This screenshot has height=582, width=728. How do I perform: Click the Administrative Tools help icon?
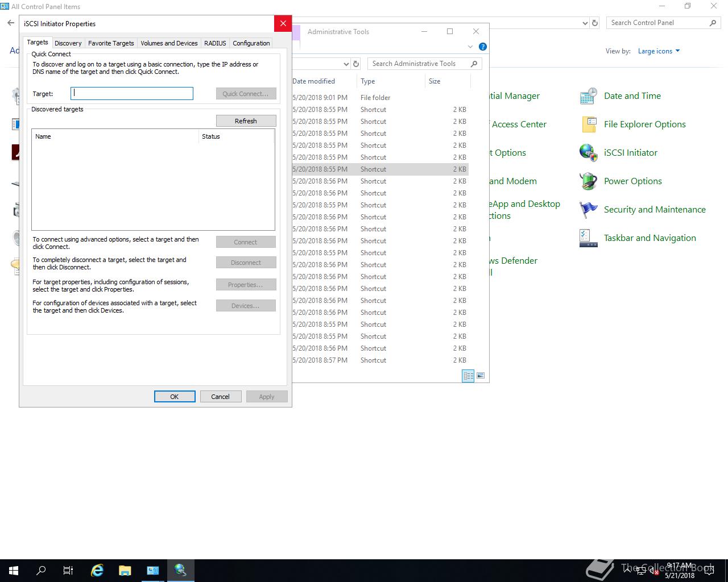click(x=483, y=47)
